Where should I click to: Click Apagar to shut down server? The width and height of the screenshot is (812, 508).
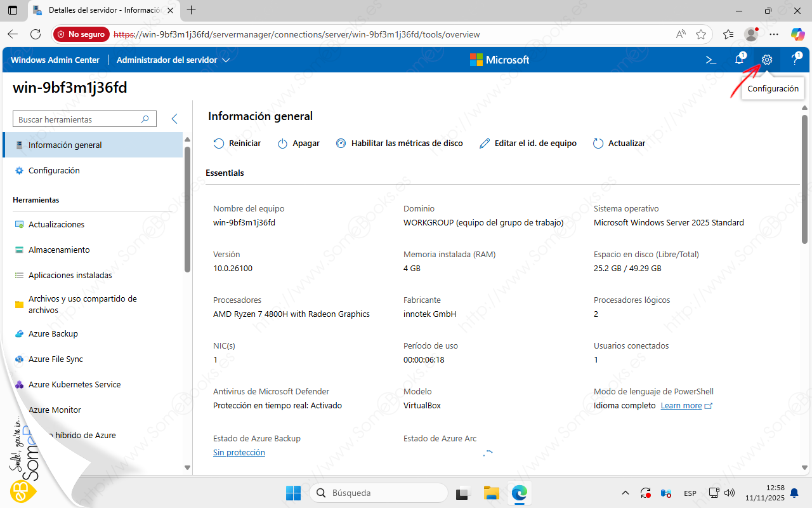click(x=299, y=144)
